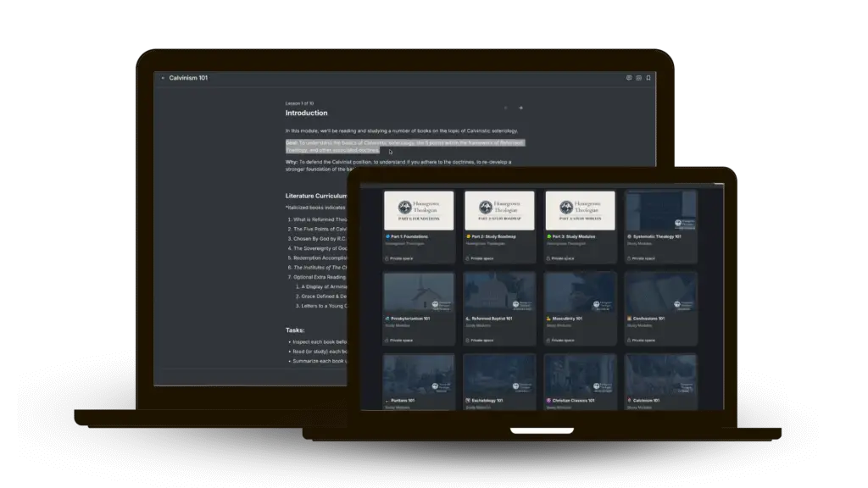Open the Presbyterianism 101 church thumbnail

coord(419,292)
